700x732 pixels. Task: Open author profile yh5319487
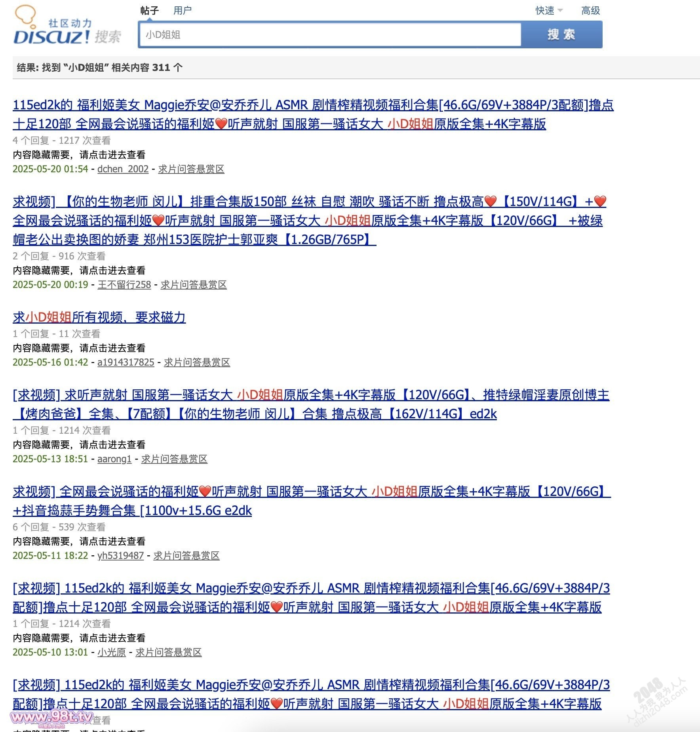[x=120, y=556]
